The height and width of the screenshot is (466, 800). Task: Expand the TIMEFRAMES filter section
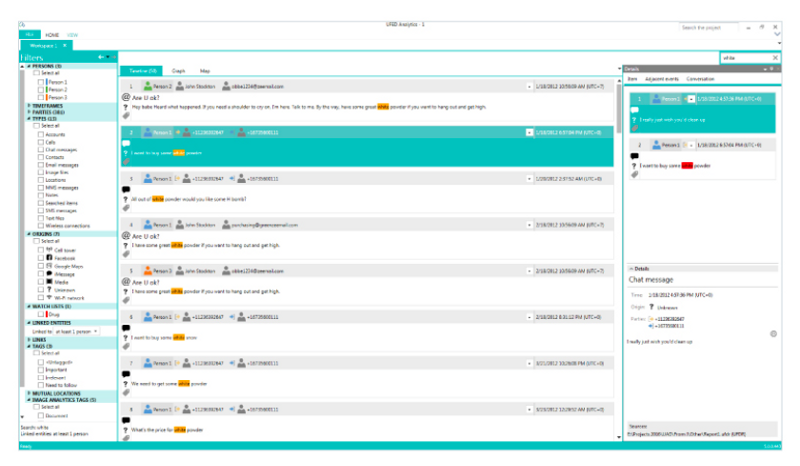[x=24, y=104]
